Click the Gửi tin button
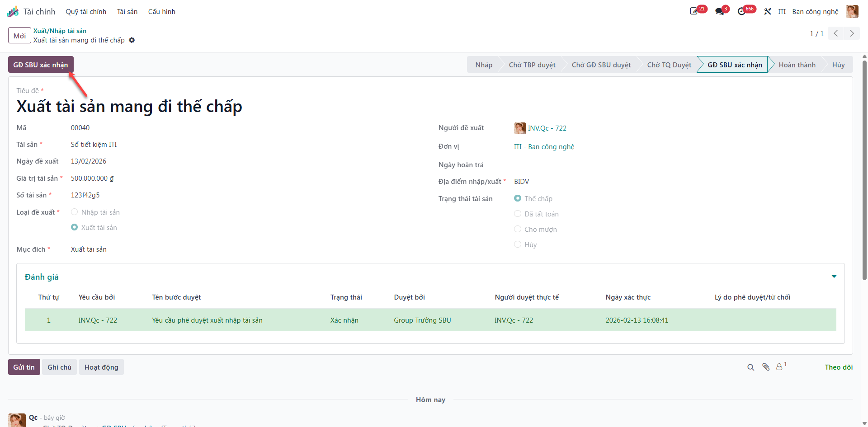 click(24, 367)
